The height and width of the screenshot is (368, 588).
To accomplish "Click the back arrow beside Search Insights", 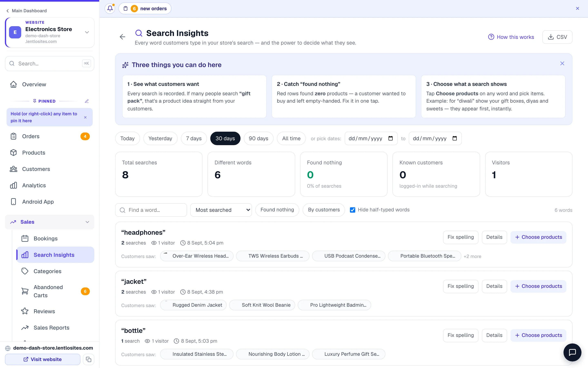I will (x=122, y=37).
